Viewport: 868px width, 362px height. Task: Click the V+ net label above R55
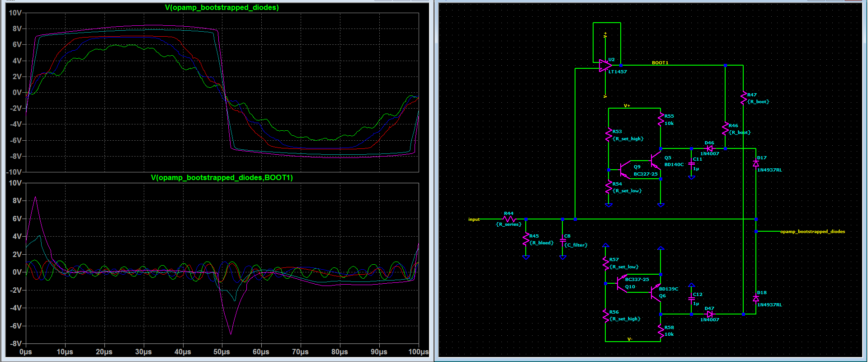click(x=627, y=106)
